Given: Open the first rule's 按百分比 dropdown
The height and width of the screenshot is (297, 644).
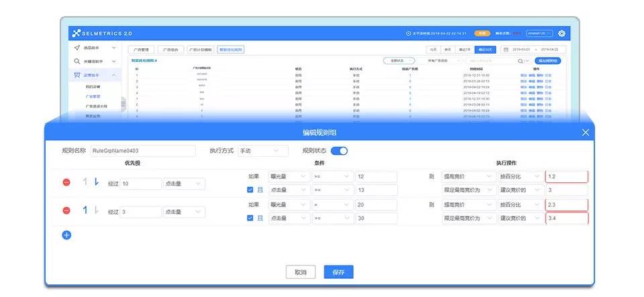Looking at the screenshot, I should click(519, 177).
